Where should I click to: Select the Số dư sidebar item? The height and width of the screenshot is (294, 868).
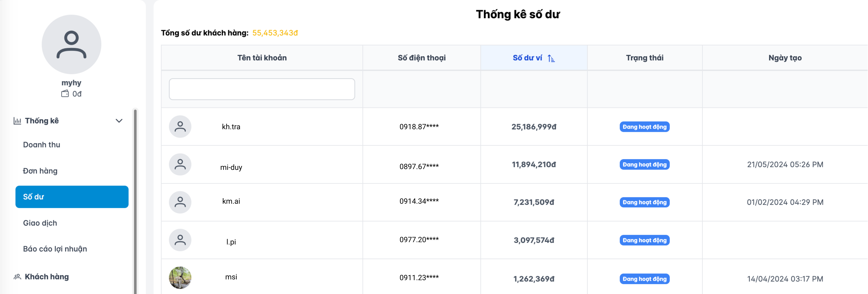[72, 197]
